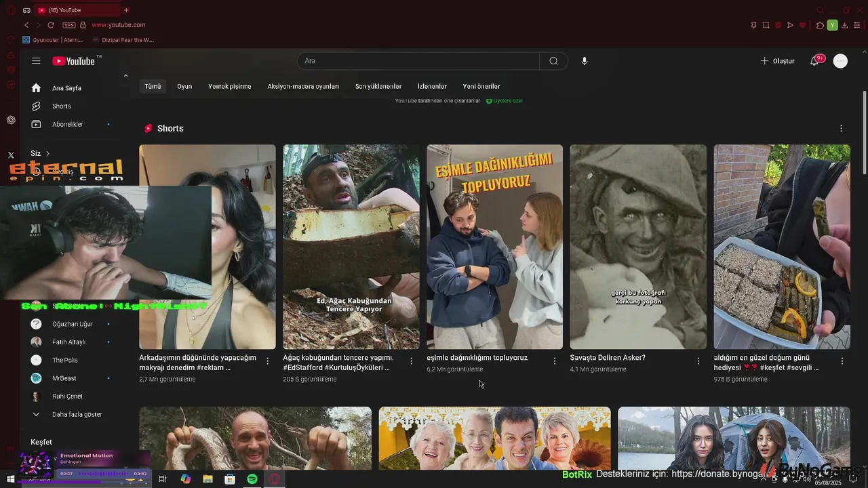Click the search magnifier button
The height and width of the screenshot is (488, 868).
(553, 61)
